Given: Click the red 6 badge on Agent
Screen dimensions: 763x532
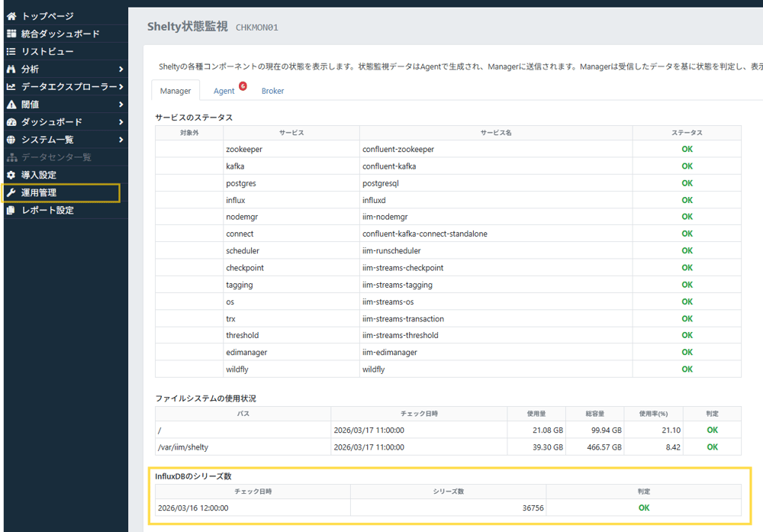Looking at the screenshot, I should tap(243, 86).
